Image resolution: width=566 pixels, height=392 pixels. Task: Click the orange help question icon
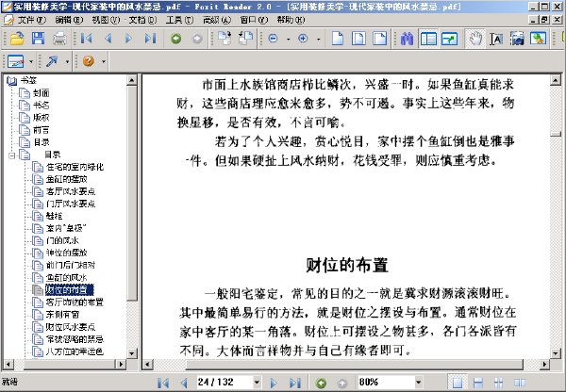(x=89, y=61)
